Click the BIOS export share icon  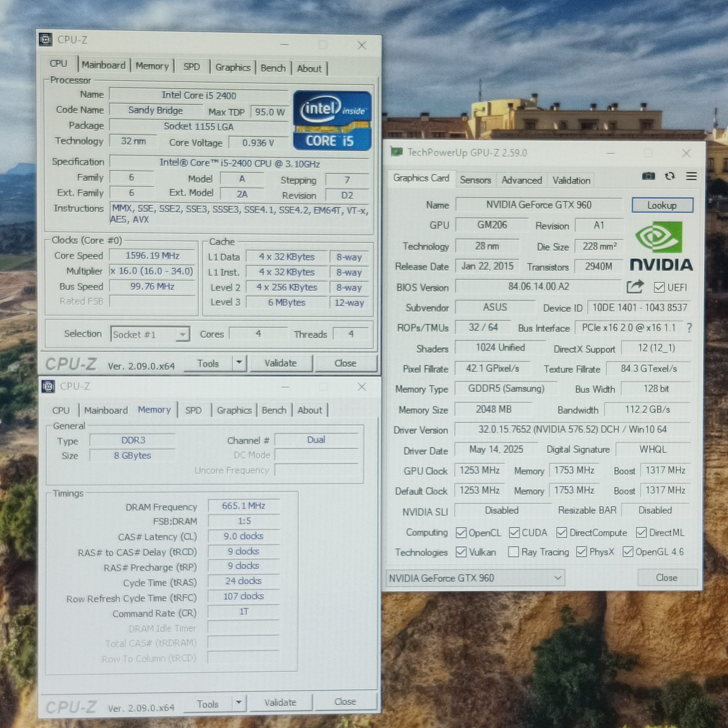coord(635,287)
